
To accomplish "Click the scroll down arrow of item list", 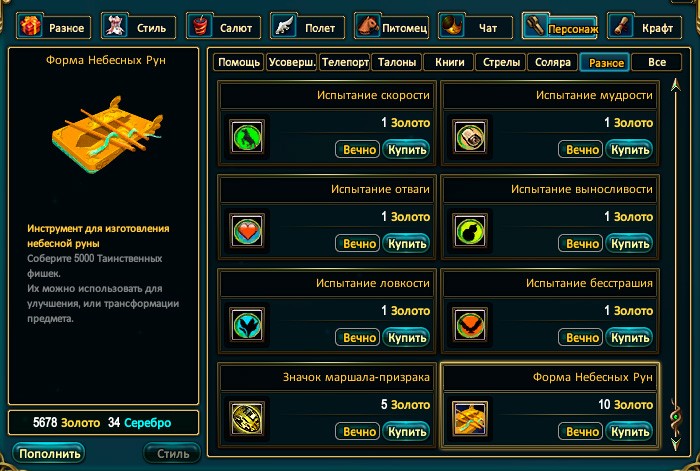I will (675, 443).
